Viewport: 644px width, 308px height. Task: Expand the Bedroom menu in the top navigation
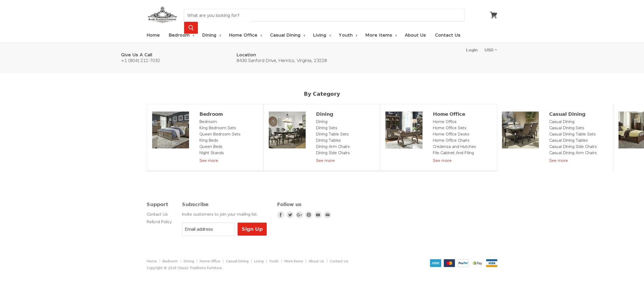tap(181, 35)
